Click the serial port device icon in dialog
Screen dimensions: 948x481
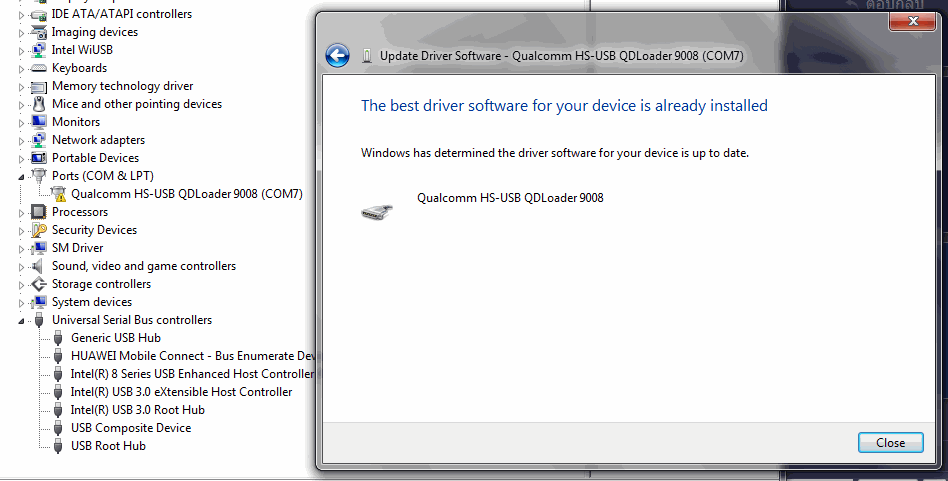click(377, 212)
